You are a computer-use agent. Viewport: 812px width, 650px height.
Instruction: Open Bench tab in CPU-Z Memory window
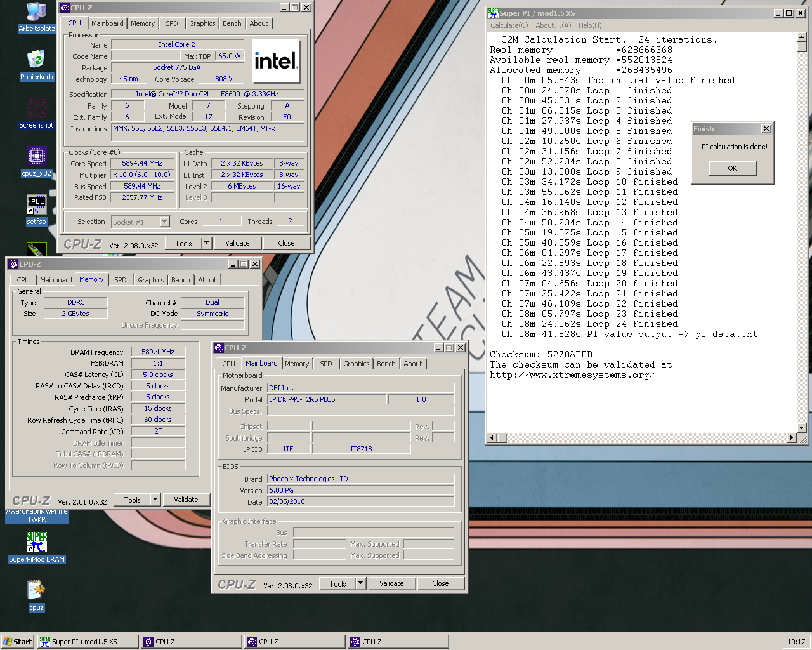(181, 280)
